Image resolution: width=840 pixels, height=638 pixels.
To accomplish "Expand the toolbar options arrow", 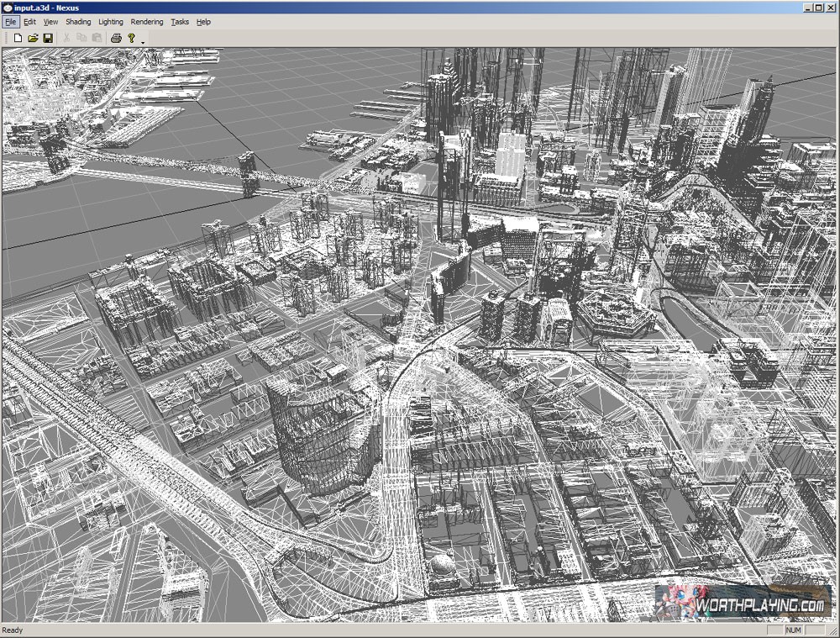I will (143, 40).
